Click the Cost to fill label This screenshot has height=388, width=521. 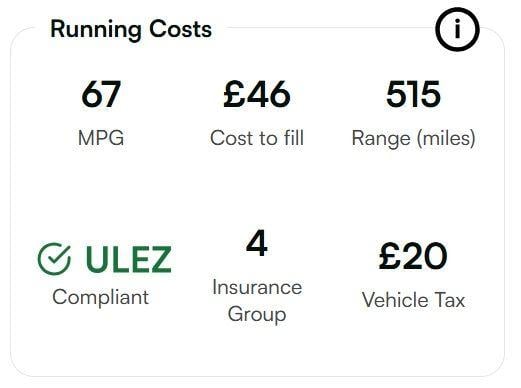point(257,138)
